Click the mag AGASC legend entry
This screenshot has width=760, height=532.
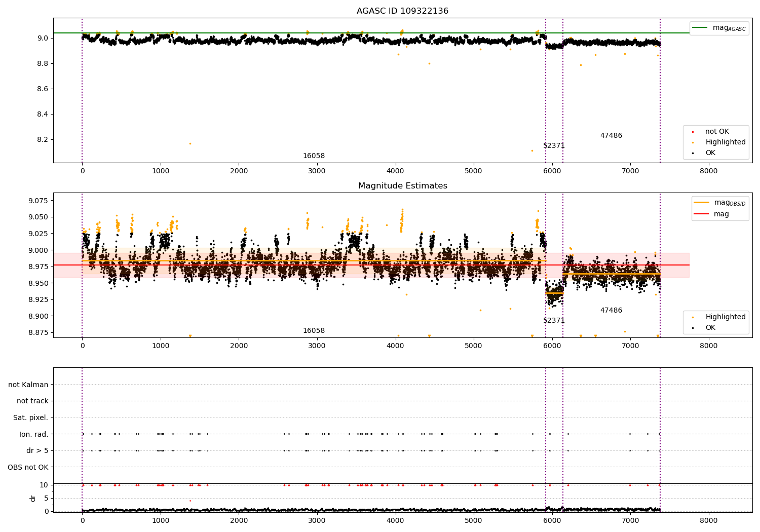click(719, 28)
